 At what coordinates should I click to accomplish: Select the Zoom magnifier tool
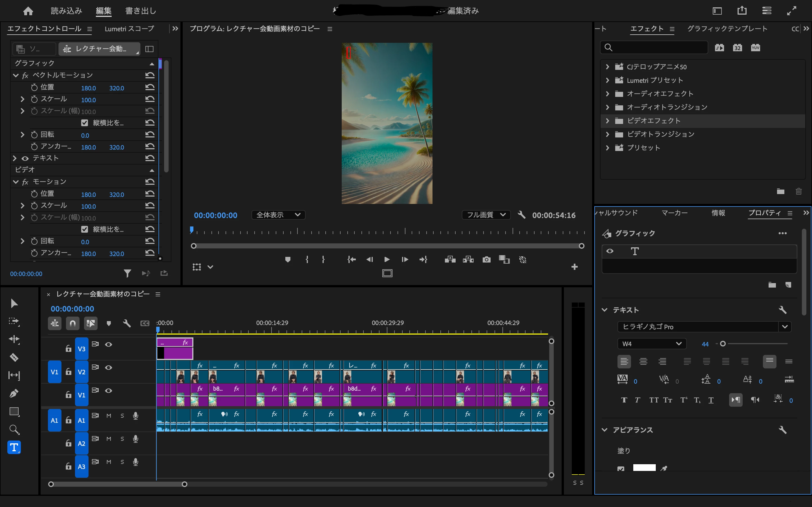click(14, 429)
